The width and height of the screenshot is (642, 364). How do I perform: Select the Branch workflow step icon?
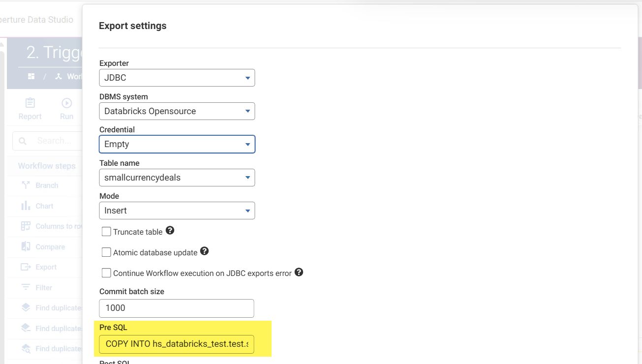click(26, 185)
